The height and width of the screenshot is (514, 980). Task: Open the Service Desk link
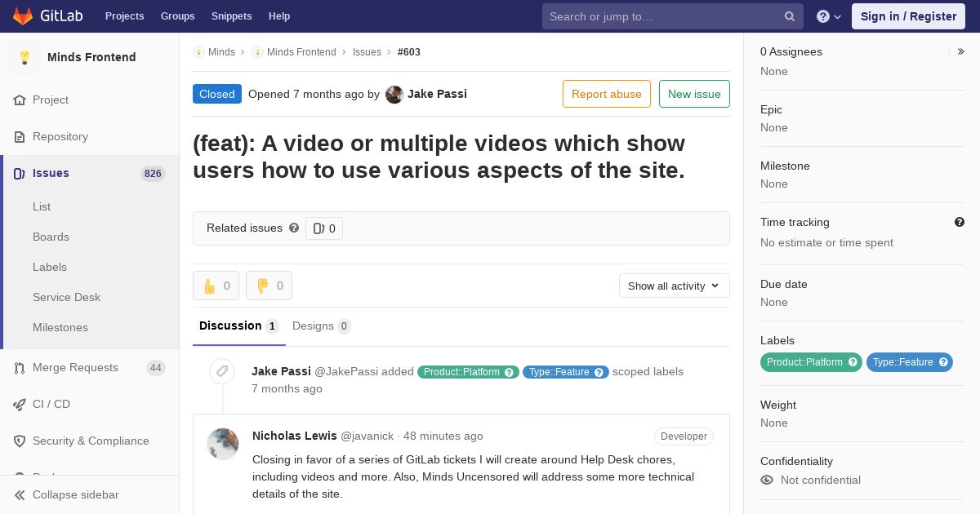[66, 297]
